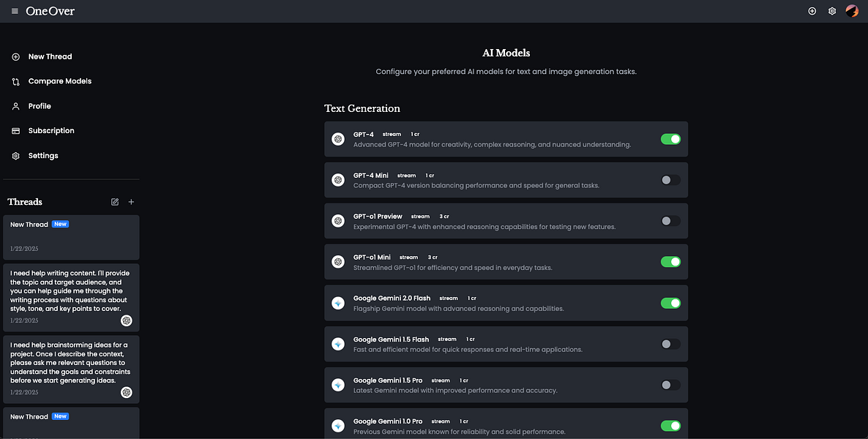This screenshot has width=868, height=439.
Task: Click the user avatar in top right
Action: 852,11
